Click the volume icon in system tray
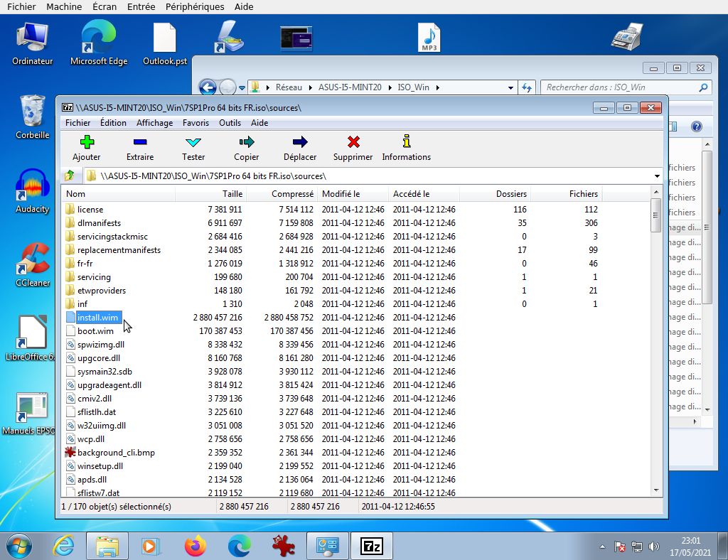The height and width of the screenshot is (560, 728). tap(653, 546)
